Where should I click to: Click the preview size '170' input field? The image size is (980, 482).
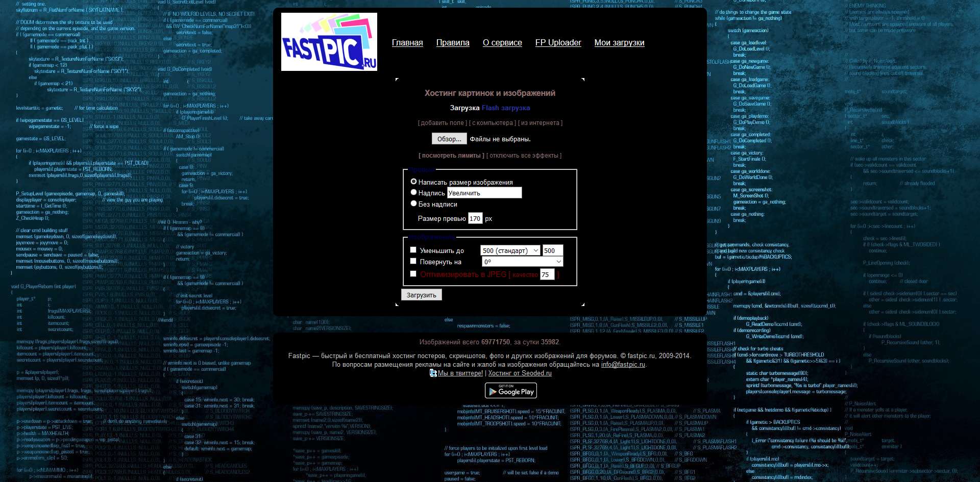pyautogui.click(x=475, y=218)
